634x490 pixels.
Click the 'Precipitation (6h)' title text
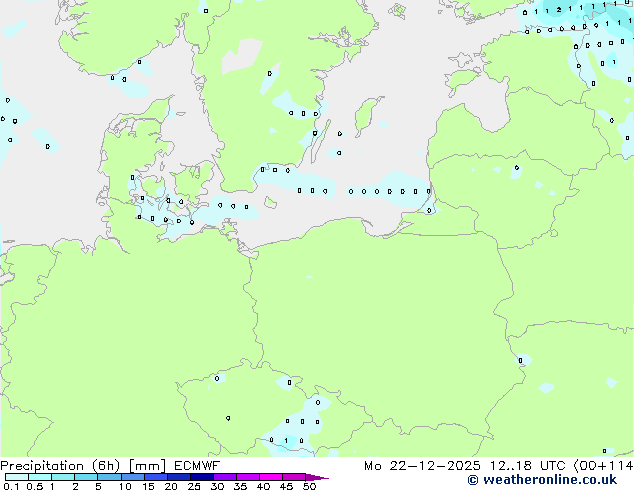(x=60, y=466)
